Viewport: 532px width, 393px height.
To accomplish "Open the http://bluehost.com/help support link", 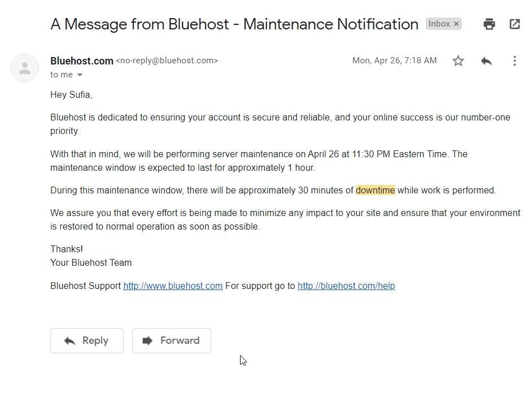I will click(346, 286).
